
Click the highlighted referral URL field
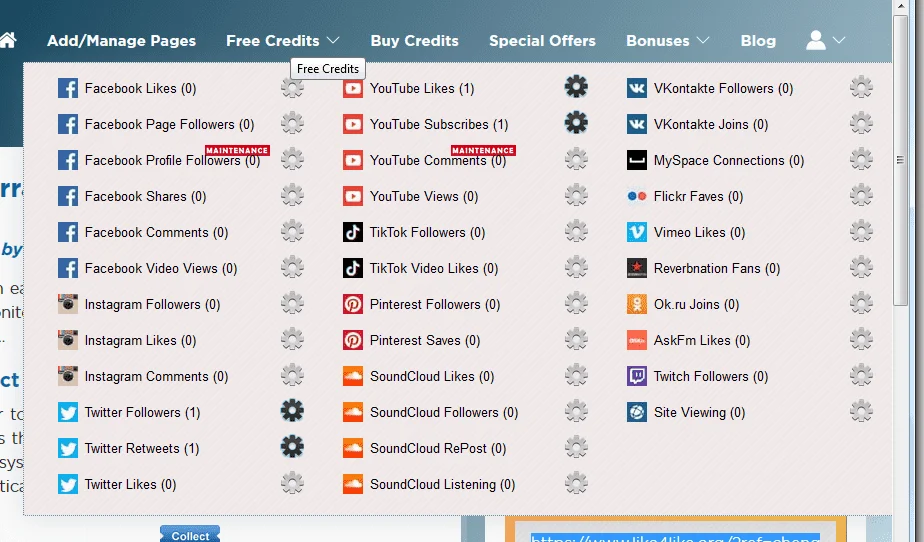pyautogui.click(x=675, y=537)
